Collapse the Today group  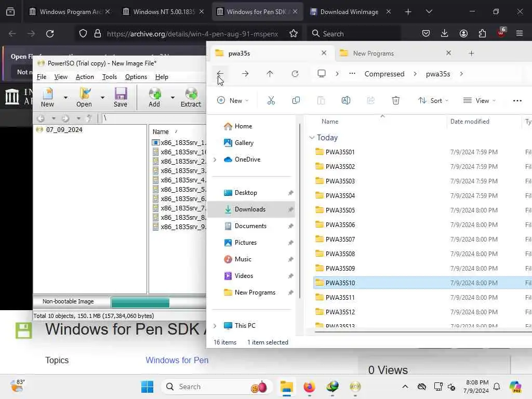coord(312,138)
